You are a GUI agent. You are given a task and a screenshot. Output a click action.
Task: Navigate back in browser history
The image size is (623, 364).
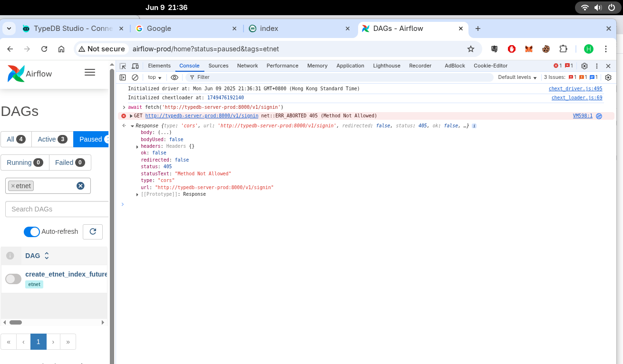10,49
